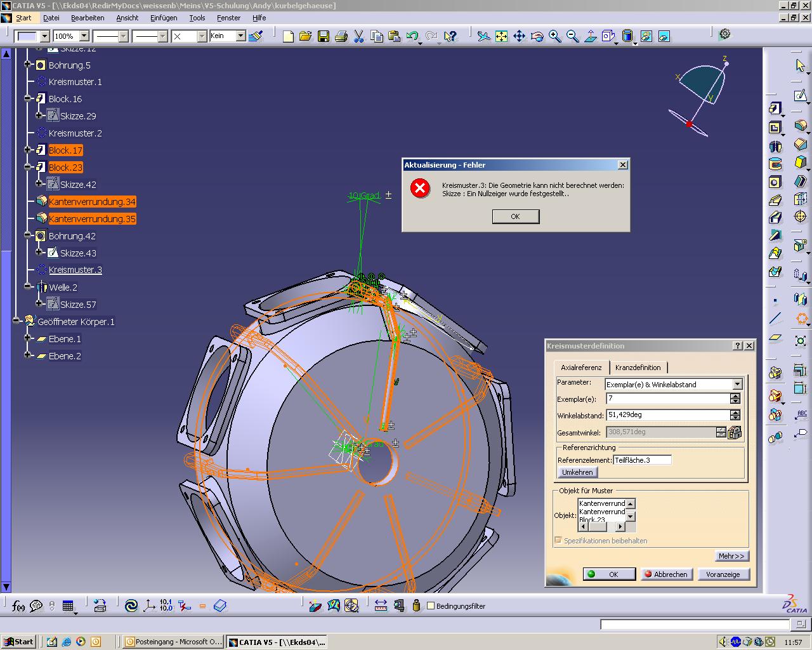Collapse the Geöffneter Körper.1 tree node
Screen dimensions: 812x650
[16, 321]
